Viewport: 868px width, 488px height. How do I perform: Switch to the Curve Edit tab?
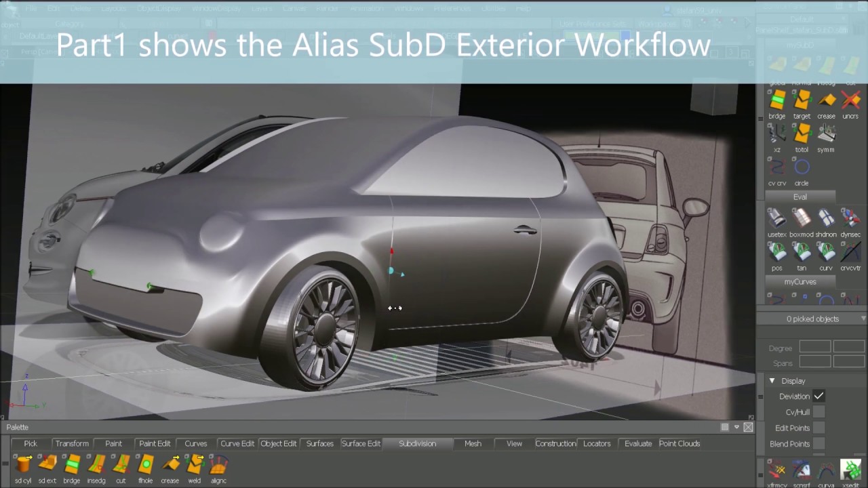click(x=237, y=443)
